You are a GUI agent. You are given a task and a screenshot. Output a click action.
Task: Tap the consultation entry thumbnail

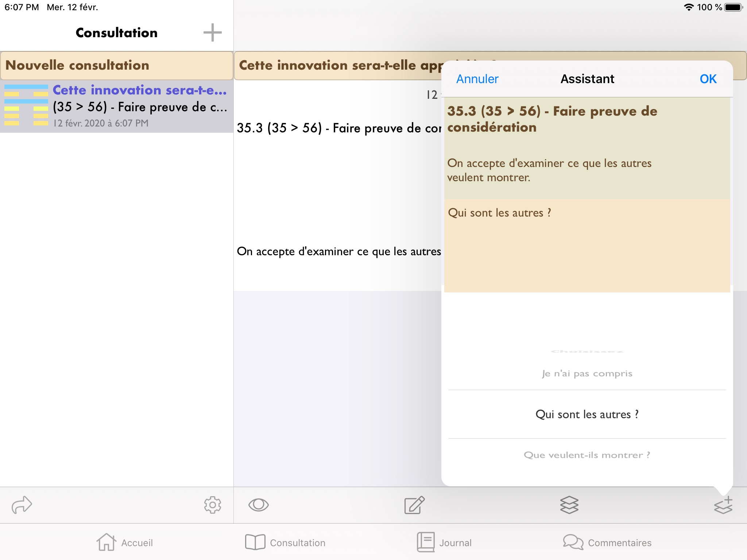25,106
